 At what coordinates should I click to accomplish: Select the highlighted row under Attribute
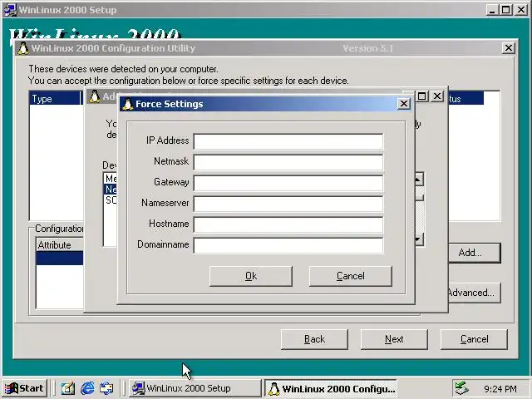pos(60,259)
